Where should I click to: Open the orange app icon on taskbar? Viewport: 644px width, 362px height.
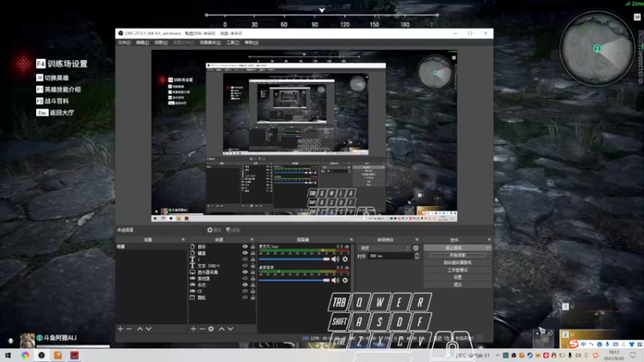click(58, 356)
